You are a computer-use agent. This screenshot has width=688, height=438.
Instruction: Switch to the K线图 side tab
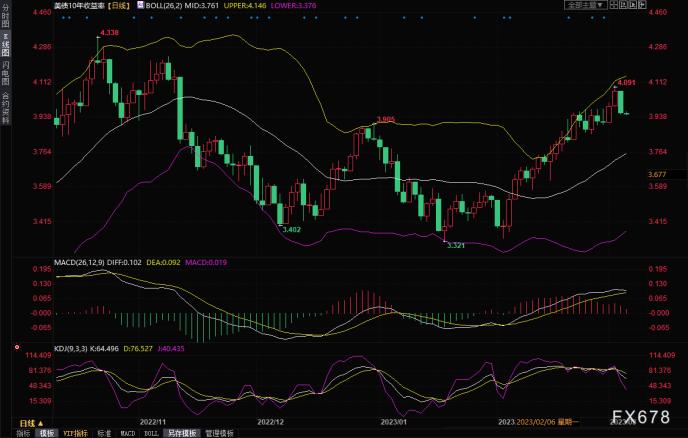(5, 44)
